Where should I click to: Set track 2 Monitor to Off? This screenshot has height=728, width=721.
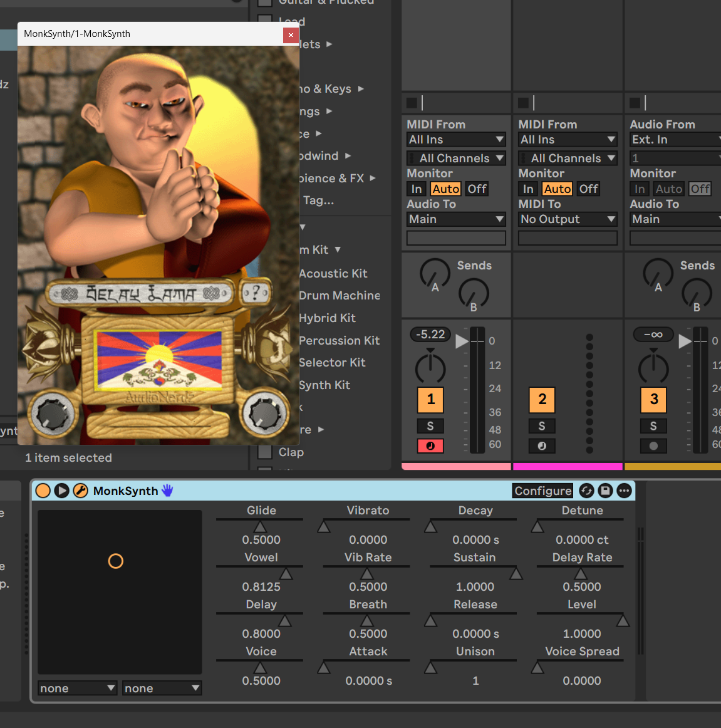coord(588,189)
